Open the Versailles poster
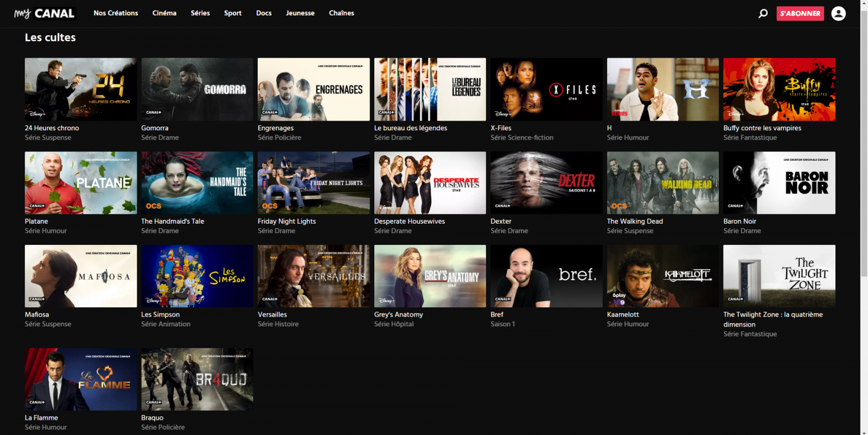 pos(314,276)
